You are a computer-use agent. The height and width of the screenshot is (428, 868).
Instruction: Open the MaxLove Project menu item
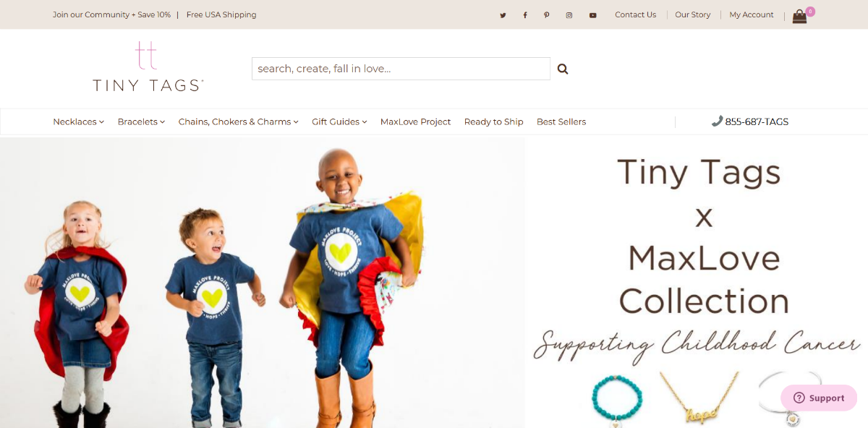coord(415,121)
